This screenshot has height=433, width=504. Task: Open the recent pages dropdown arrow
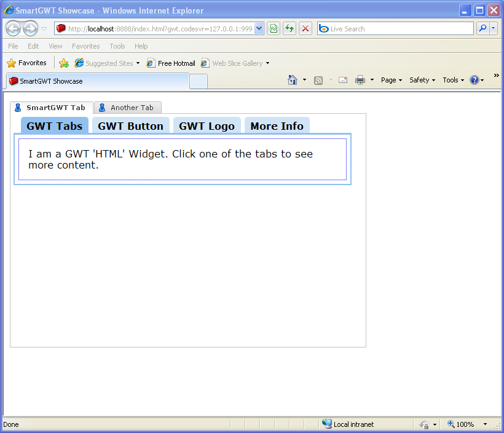click(x=44, y=29)
